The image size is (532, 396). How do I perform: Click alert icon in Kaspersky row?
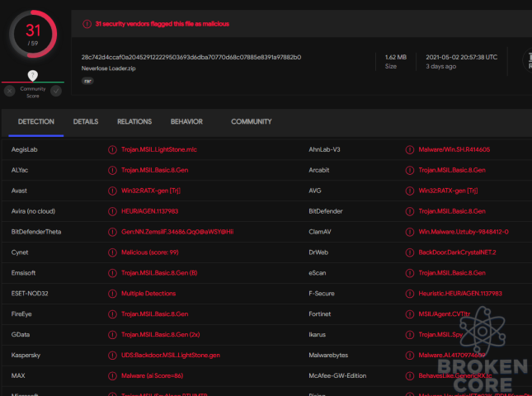[x=112, y=356]
